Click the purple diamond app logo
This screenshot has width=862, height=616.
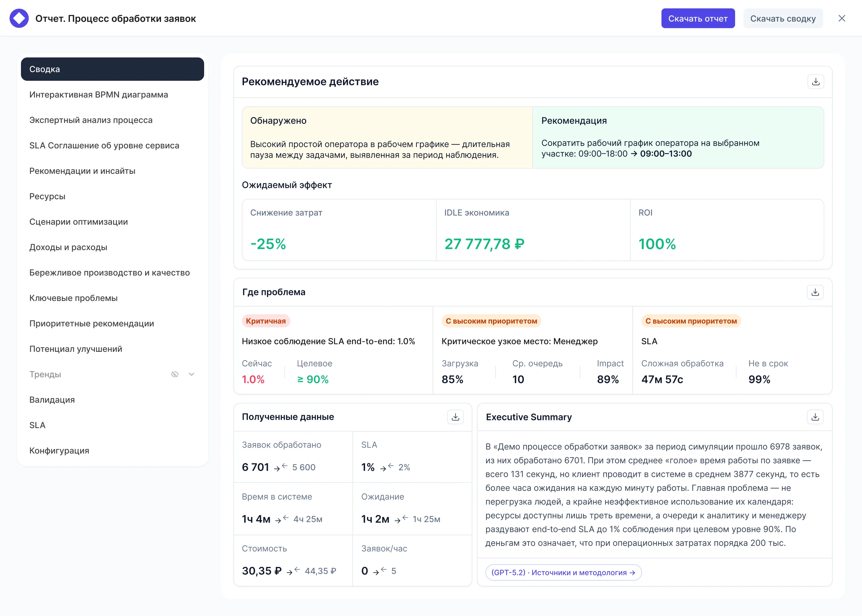(19, 18)
